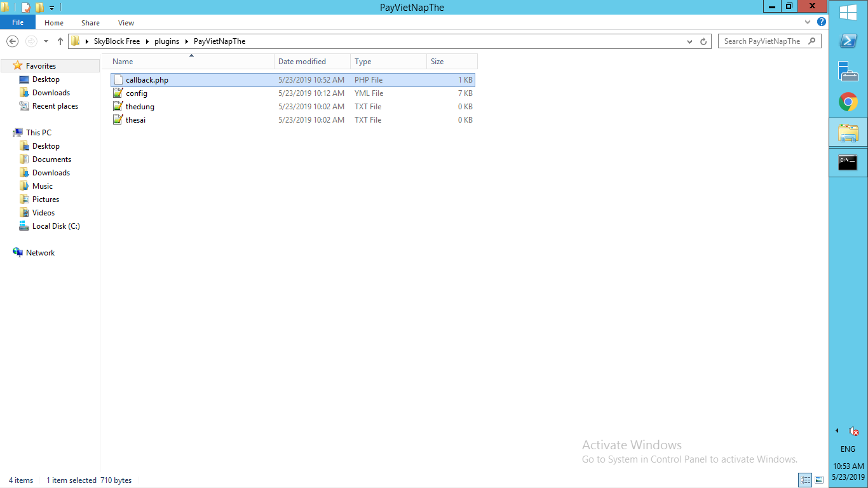Expand the arrow before SkyBlock Free in the breadcrumb

pos(87,41)
